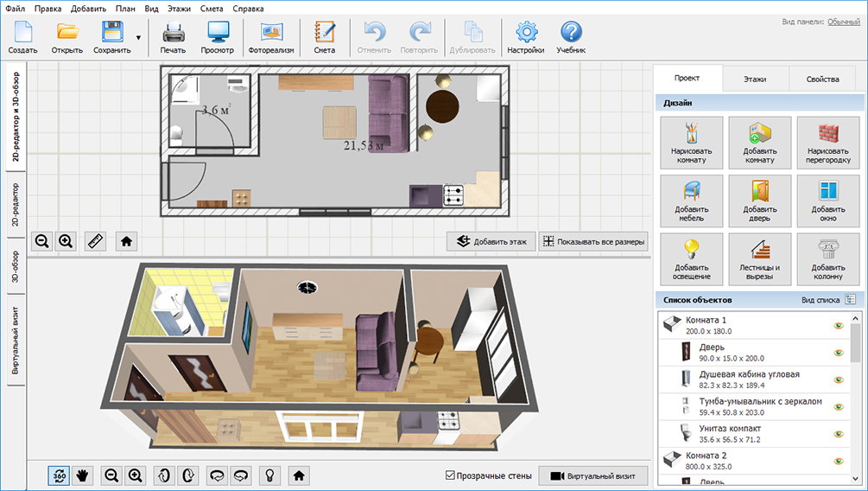
Task: Hide Комната 1 using its eye icon
Action: tap(838, 325)
